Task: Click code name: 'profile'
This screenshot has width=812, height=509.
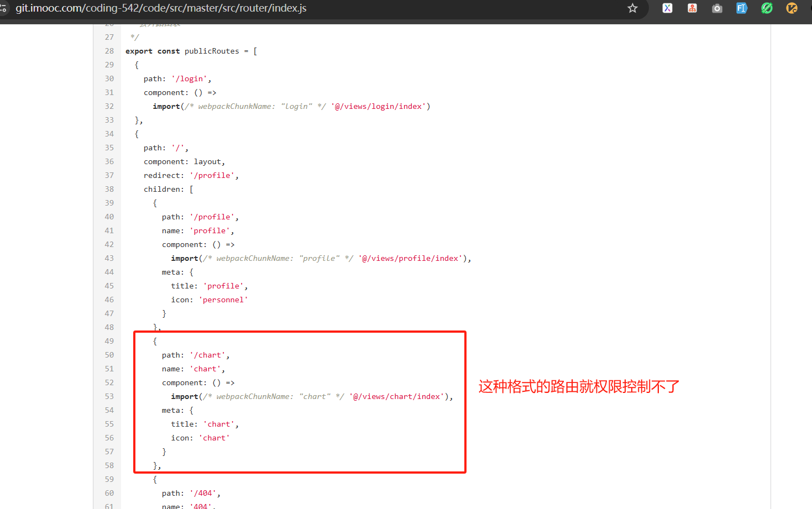Action: 198,230
